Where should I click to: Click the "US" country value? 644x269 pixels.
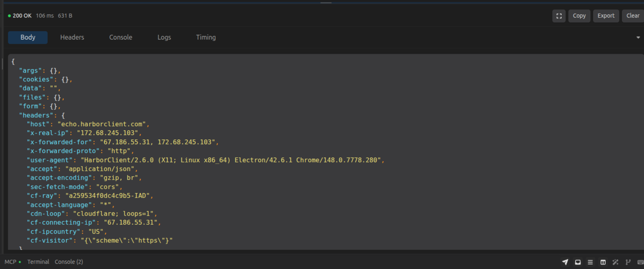(x=96, y=231)
